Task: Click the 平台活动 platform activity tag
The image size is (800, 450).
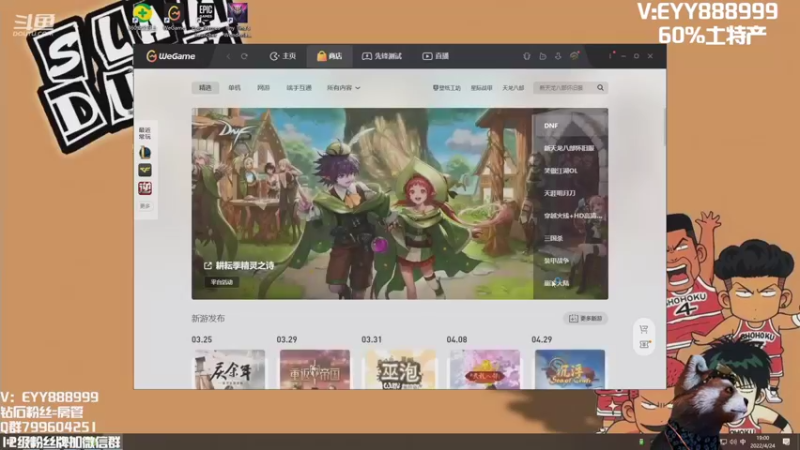Action: click(x=222, y=282)
